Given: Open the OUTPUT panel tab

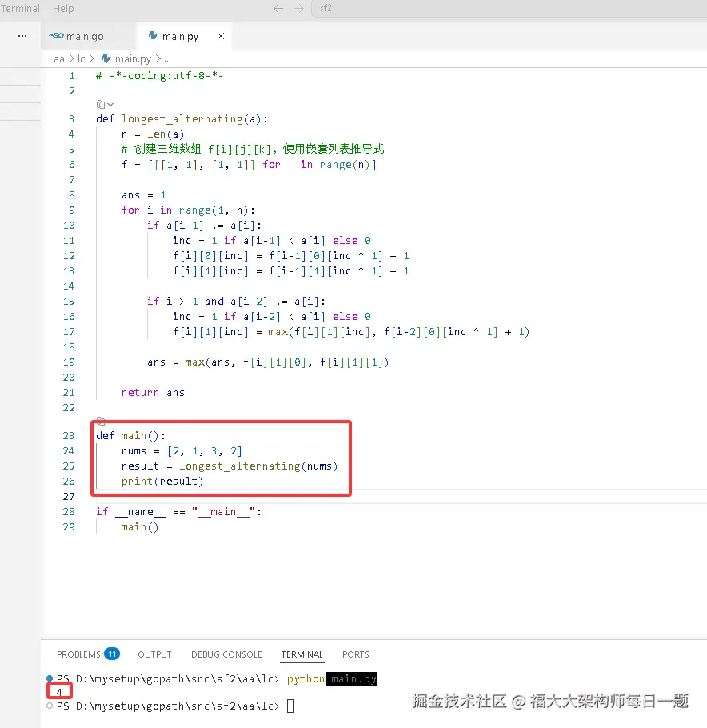Looking at the screenshot, I should (x=154, y=654).
